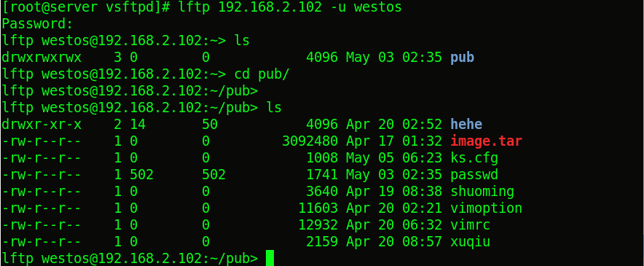Image resolution: width=644 pixels, height=266 pixels.
Task: Click the drwxrwxrwx permissions of pub
Action: 42,58
